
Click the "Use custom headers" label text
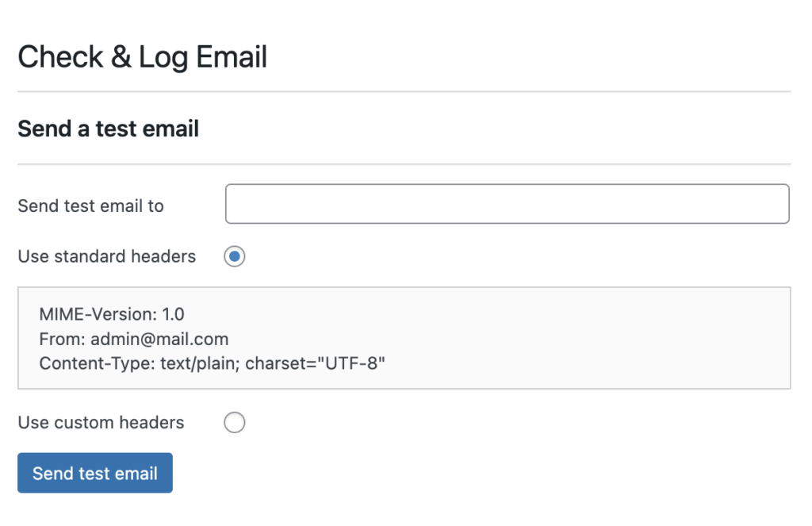pos(101,423)
